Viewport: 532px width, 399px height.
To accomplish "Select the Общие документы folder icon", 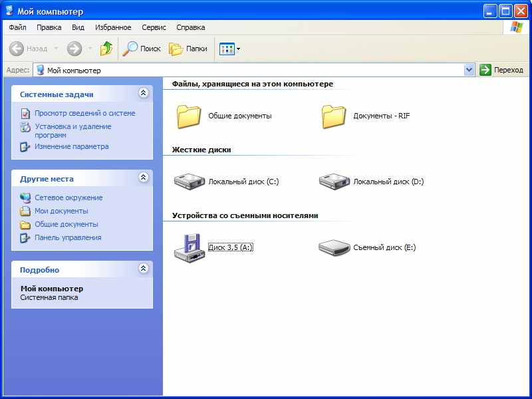I will tap(189, 116).
